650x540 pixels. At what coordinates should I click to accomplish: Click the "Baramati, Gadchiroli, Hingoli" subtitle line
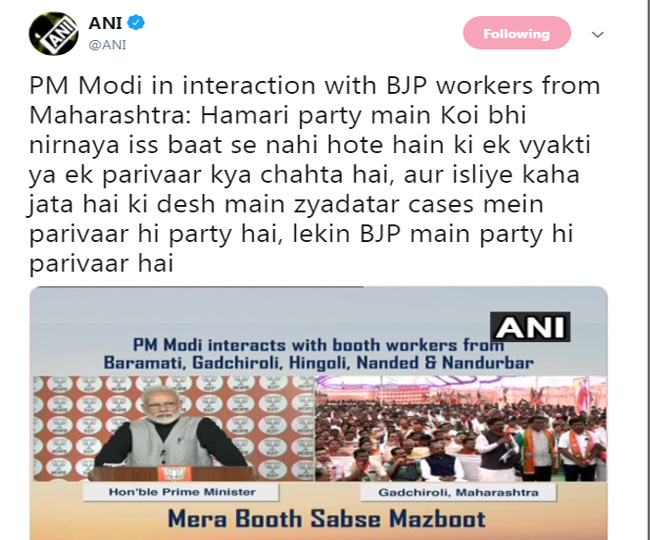(x=318, y=363)
